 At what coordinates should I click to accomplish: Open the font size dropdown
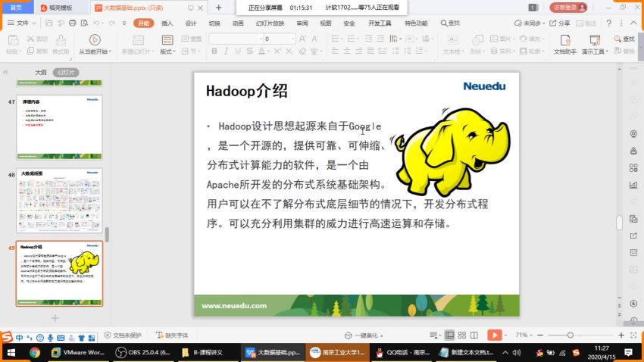[x=293, y=39]
